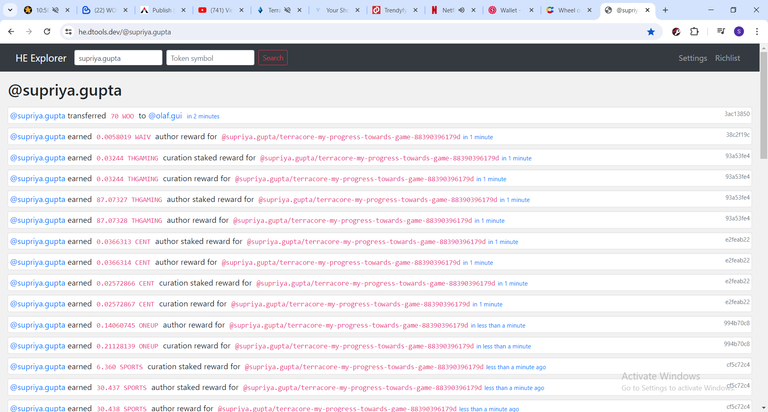Open post link in 87.07327 THGAMING row
This screenshot has width=768, height=412.
(378, 200)
